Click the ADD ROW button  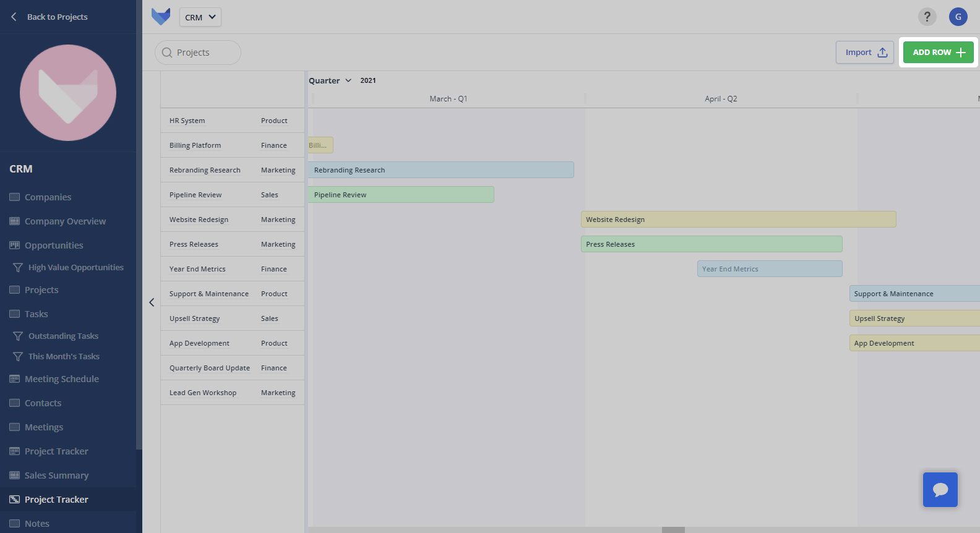click(x=939, y=53)
